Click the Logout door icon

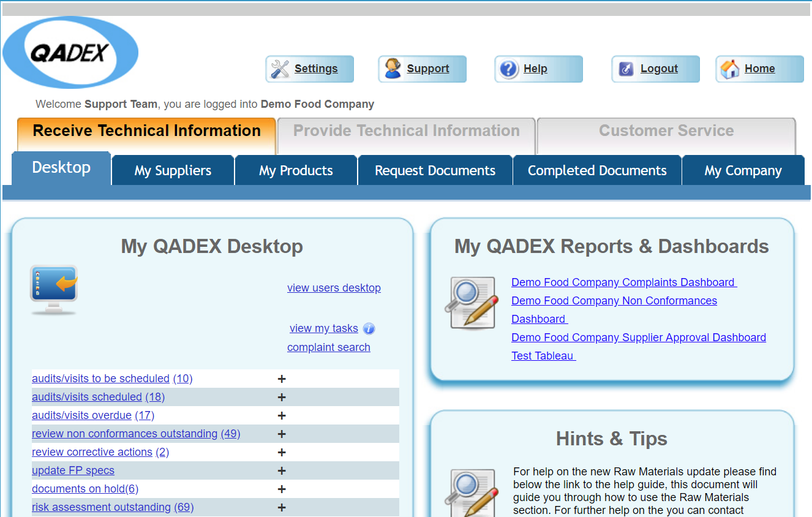pos(626,69)
